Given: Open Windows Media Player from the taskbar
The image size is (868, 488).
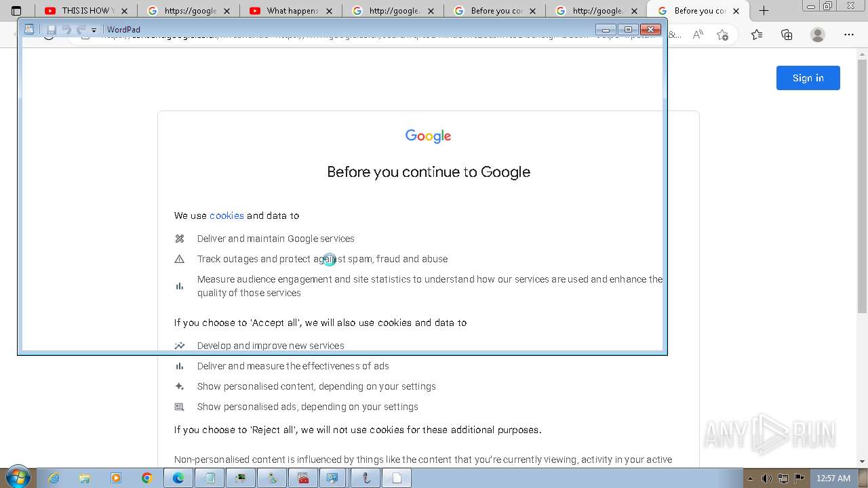Looking at the screenshot, I should coord(116,478).
